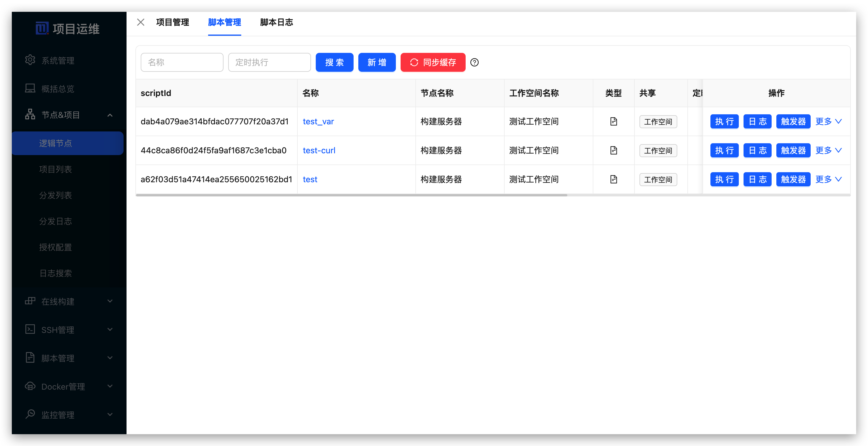868x446 pixels.
Task: Switch to the 脚本日志 tab
Action: 276,22
